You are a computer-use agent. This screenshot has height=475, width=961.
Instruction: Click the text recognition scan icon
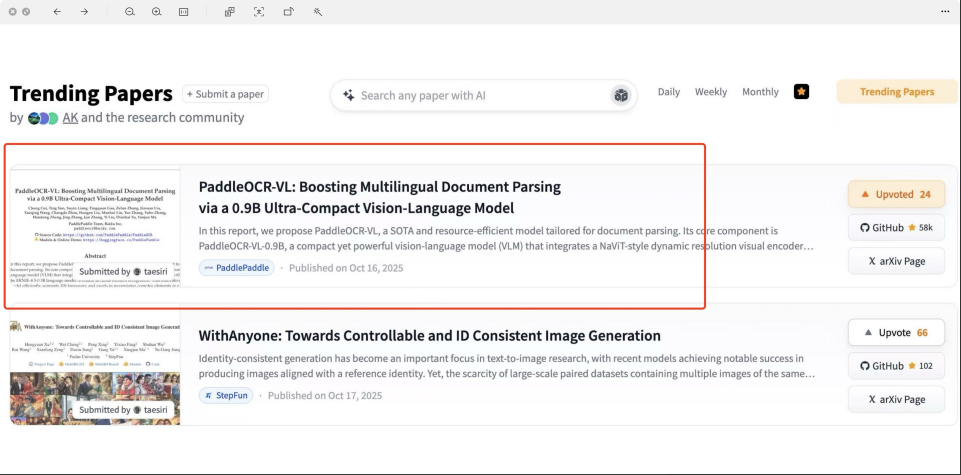(x=259, y=12)
